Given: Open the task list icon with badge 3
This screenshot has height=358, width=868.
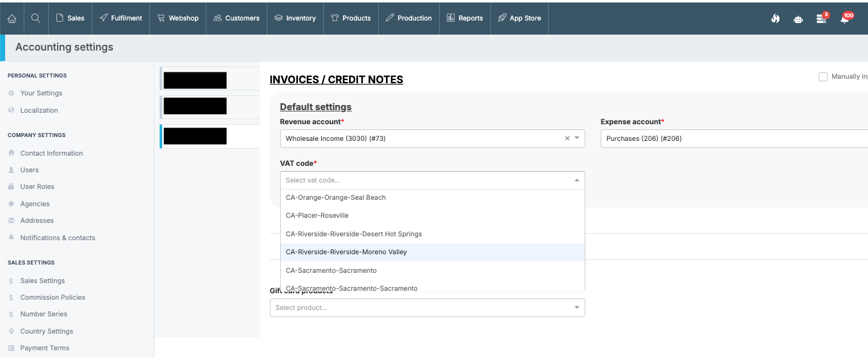Looking at the screenshot, I should (x=821, y=19).
